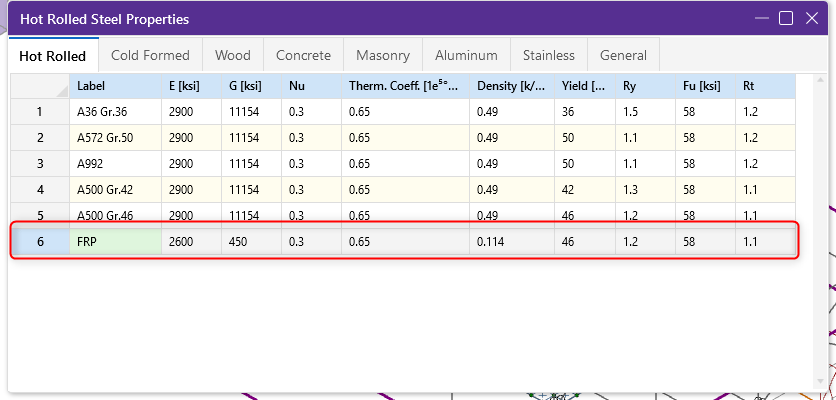Minimize the steel properties window

point(762,18)
